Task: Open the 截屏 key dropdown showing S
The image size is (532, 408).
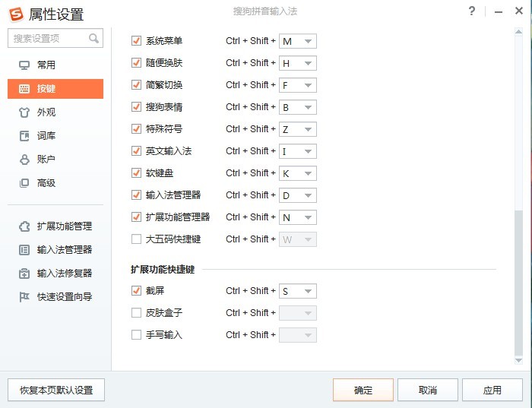Action: [298, 291]
